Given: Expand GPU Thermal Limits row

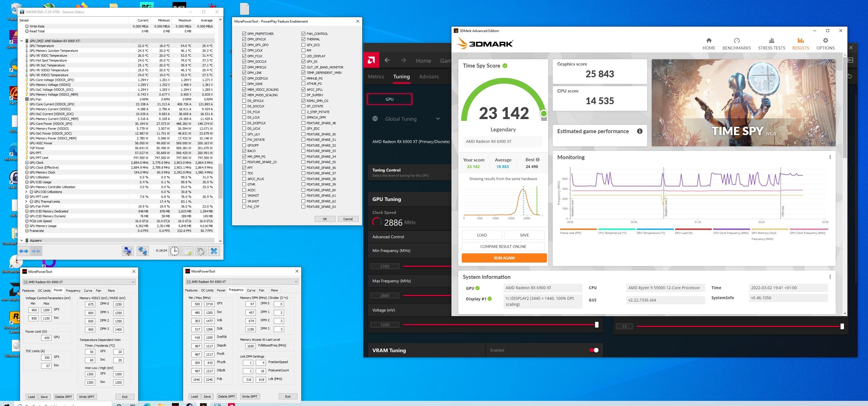Looking at the screenshot, I should click(x=26, y=202).
